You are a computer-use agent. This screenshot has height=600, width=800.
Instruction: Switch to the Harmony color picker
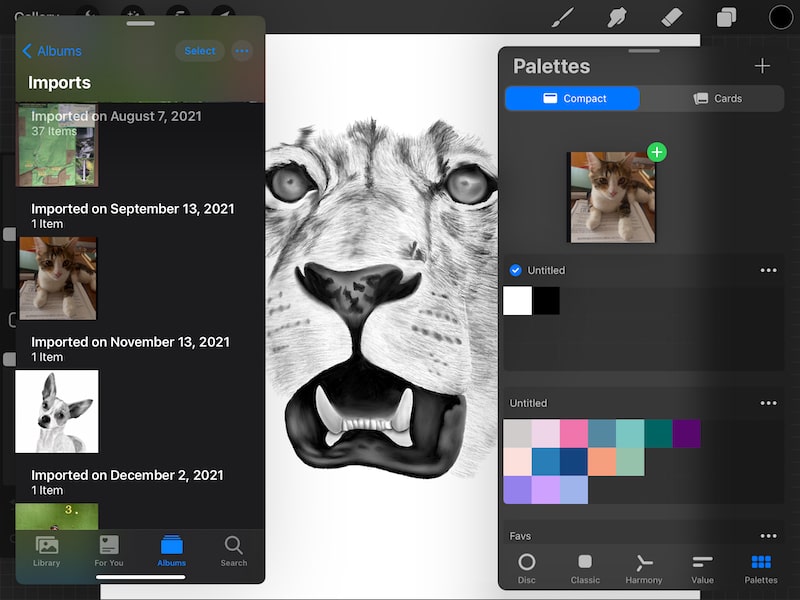click(644, 566)
